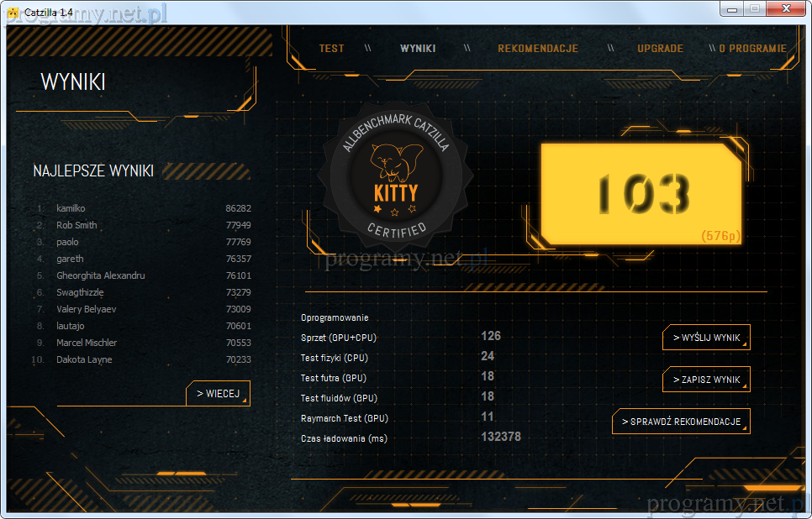Open the REKOMENDACJE tab
This screenshot has width=812, height=519.
coord(537,49)
